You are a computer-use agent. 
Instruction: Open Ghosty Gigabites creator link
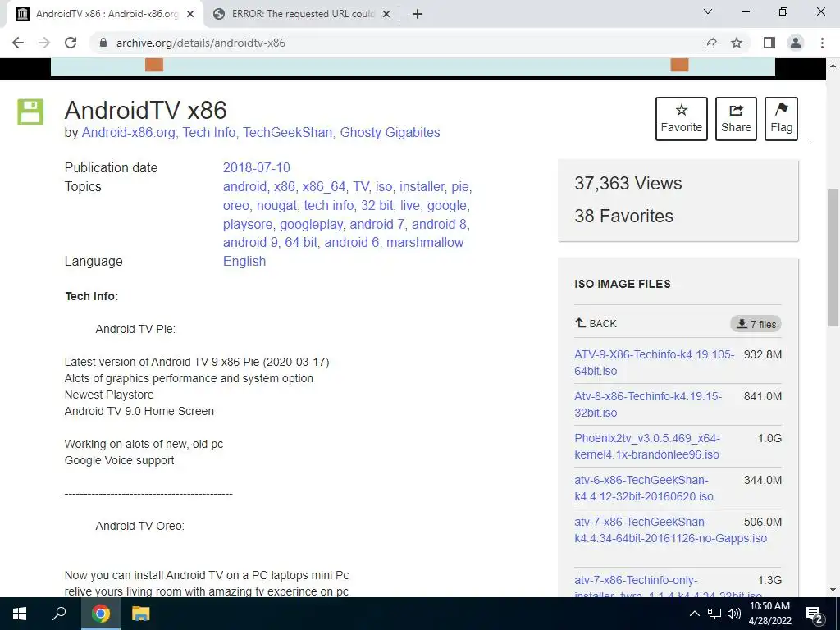(390, 132)
